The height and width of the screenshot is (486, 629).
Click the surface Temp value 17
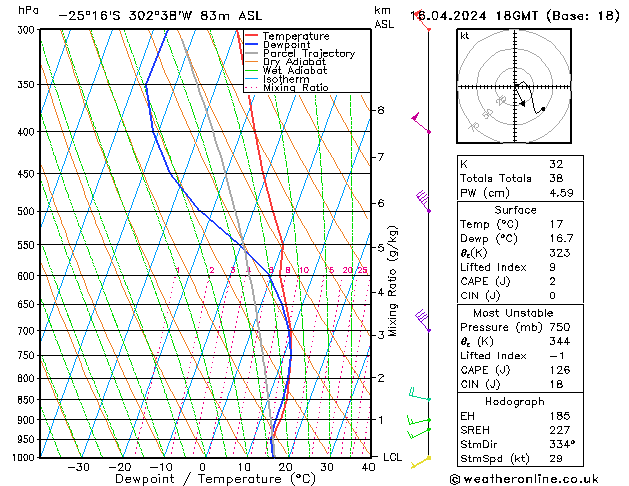coord(556,224)
